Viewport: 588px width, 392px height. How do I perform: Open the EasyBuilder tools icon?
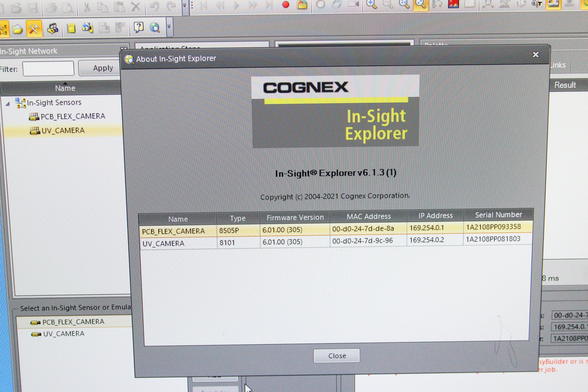coord(34,28)
